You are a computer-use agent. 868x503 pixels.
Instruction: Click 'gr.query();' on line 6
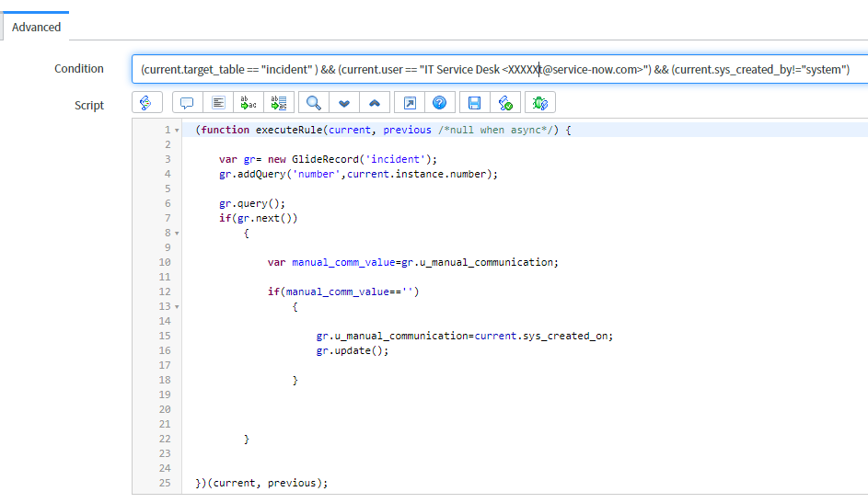[252, 203]
